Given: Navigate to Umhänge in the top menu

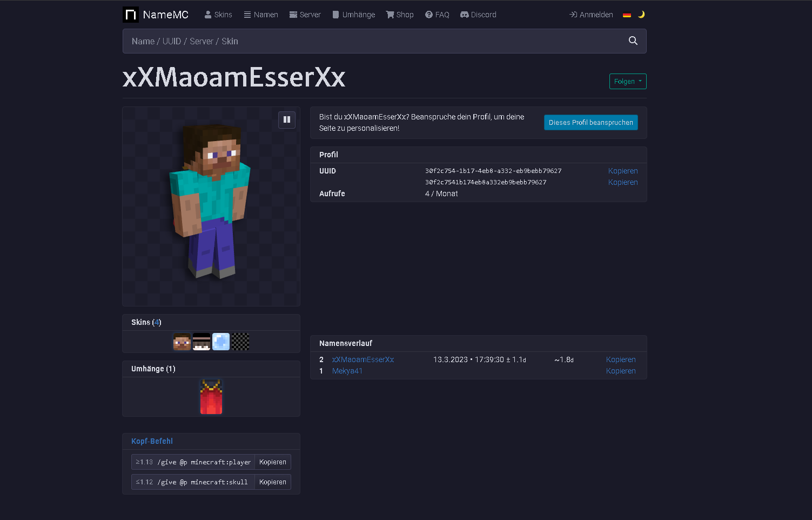Looking at the screenshot, I should pos(353,15).
